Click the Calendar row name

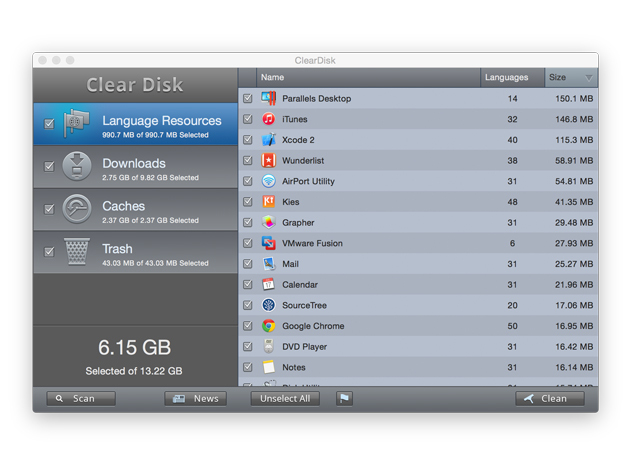point(300,285)
